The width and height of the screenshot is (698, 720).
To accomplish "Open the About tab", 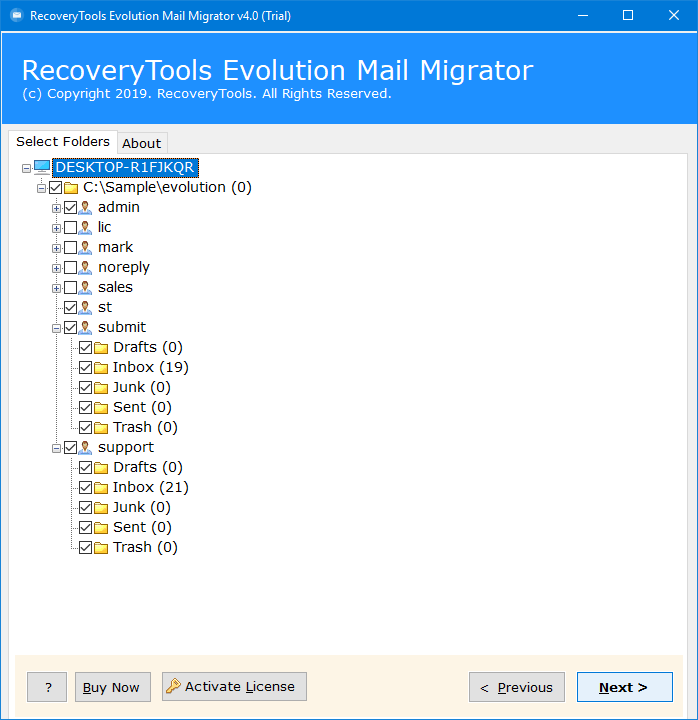I will [142, 143].
